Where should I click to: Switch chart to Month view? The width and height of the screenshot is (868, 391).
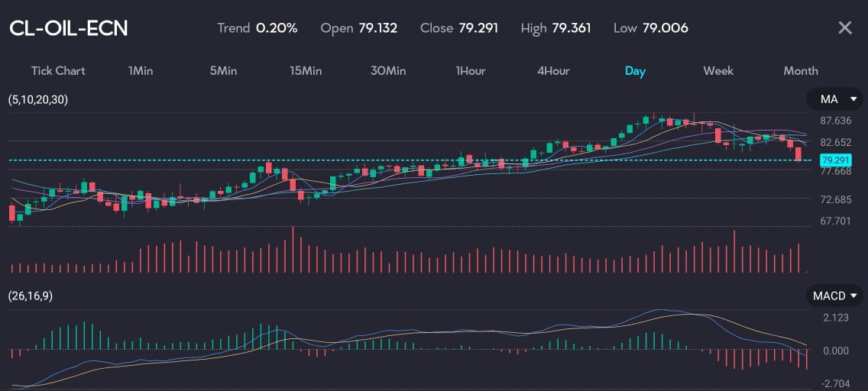(801, 70)
